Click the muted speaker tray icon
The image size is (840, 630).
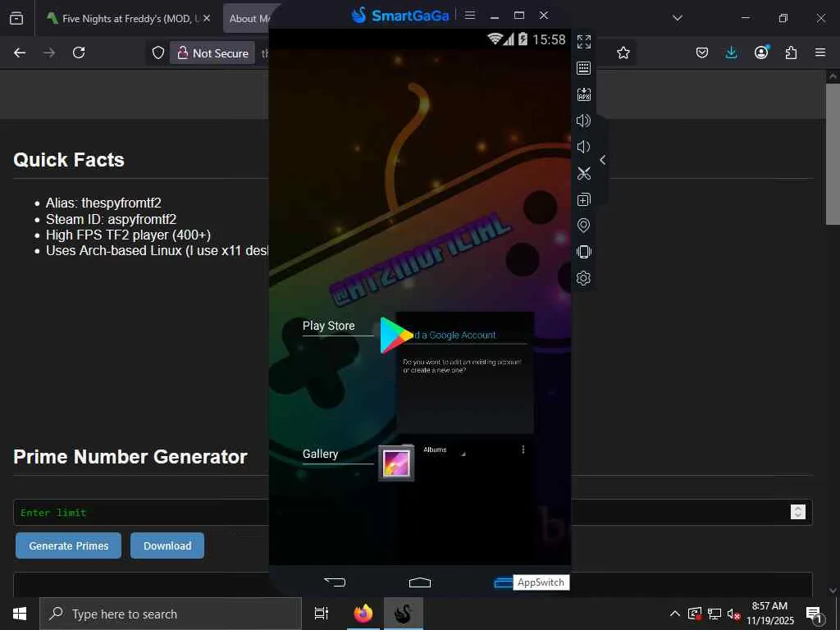(734, 614)
